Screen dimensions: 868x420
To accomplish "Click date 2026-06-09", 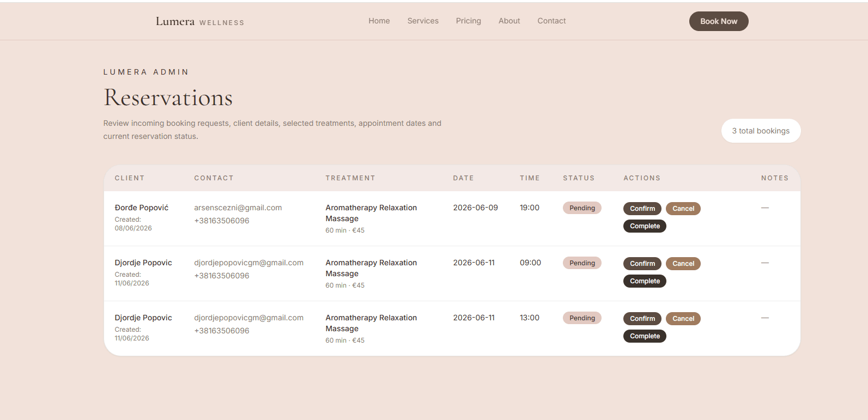I will tap(476, 208).
